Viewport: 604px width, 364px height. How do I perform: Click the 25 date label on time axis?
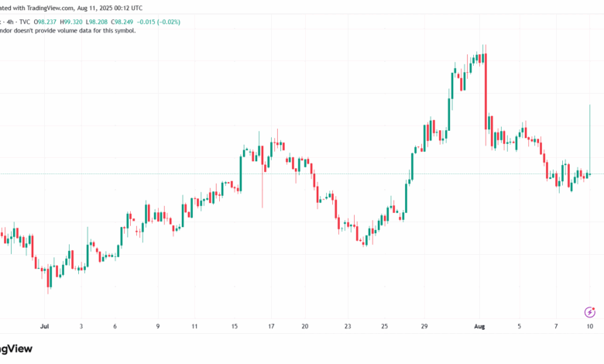click(384, 326)
